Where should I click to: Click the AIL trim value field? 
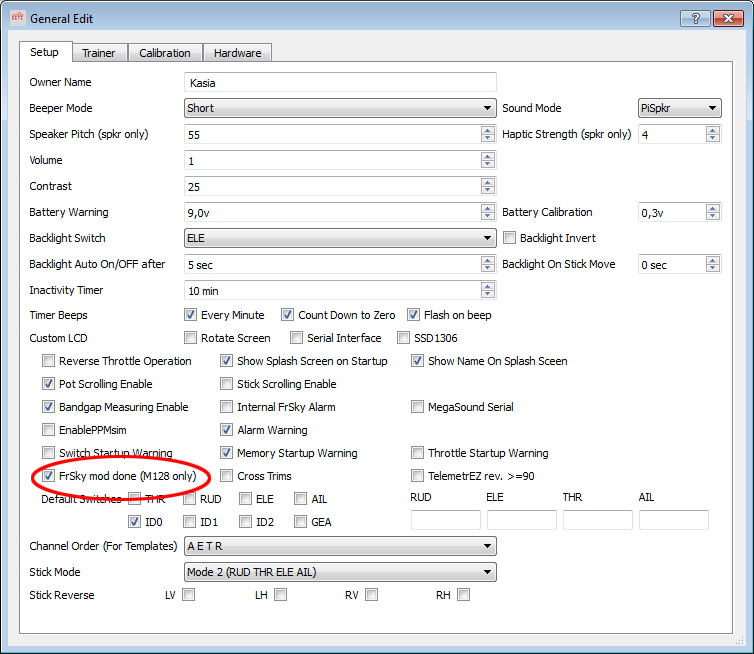(x=674, y=520)
